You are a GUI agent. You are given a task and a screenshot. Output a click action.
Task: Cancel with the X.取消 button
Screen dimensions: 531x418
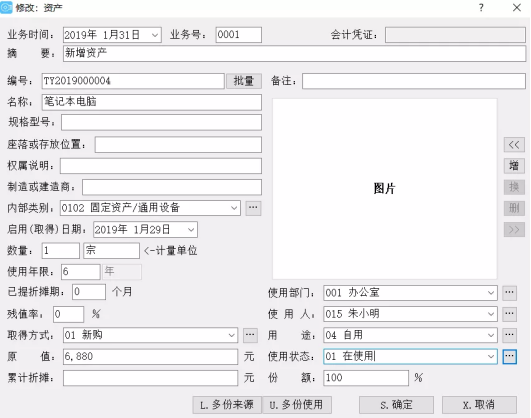tap(479, 405)
